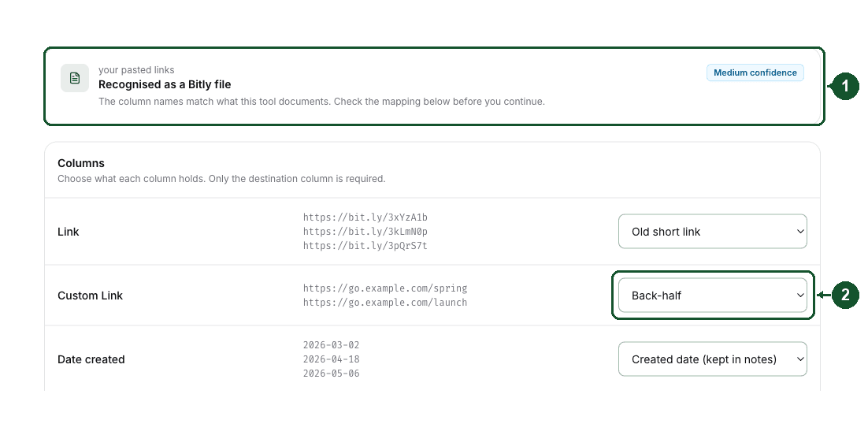This screenshot has width=868, height=435.
Task: Click the 'Link' column name
Action: (68, 232)
